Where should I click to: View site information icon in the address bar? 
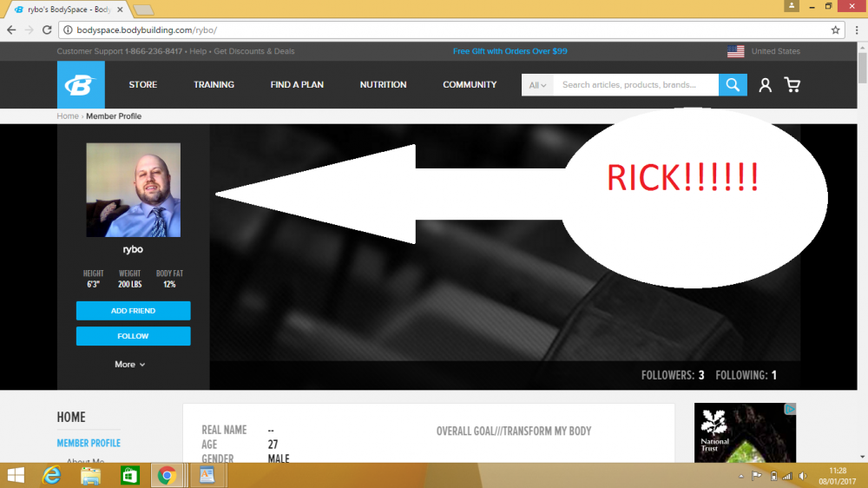68,30
